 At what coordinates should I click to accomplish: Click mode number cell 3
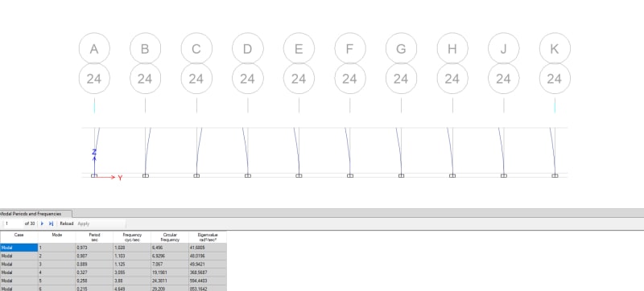pyautogui.click(x=56, y=264)
